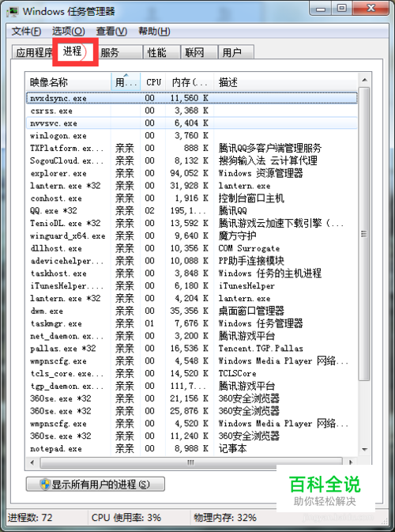Select the TXPlatform.ex... process row
This screenshot has height=532, width=395.
191,148
